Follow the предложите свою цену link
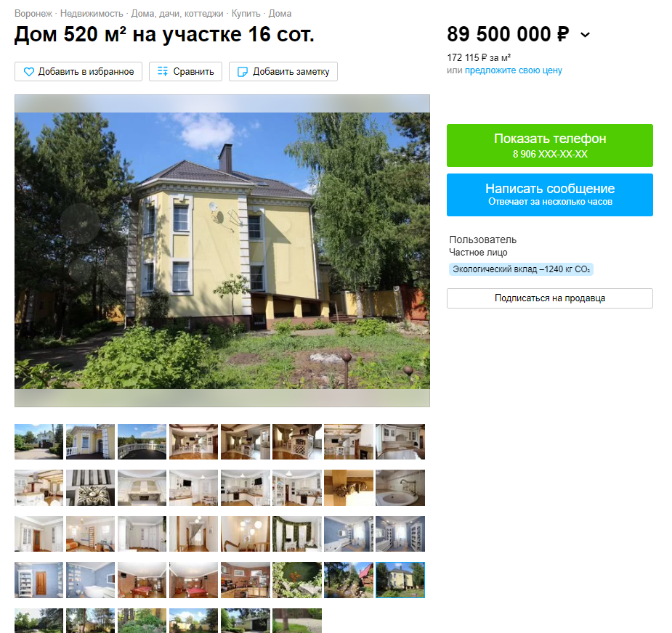672x633 pixels. pyautogui.click(x=513, y=70)
